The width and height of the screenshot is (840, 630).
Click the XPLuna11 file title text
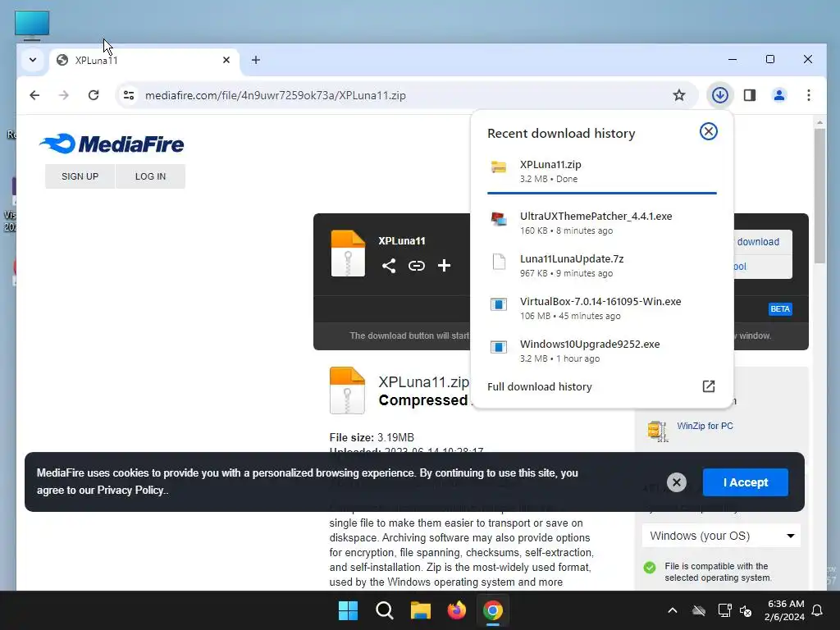point(402,241)
